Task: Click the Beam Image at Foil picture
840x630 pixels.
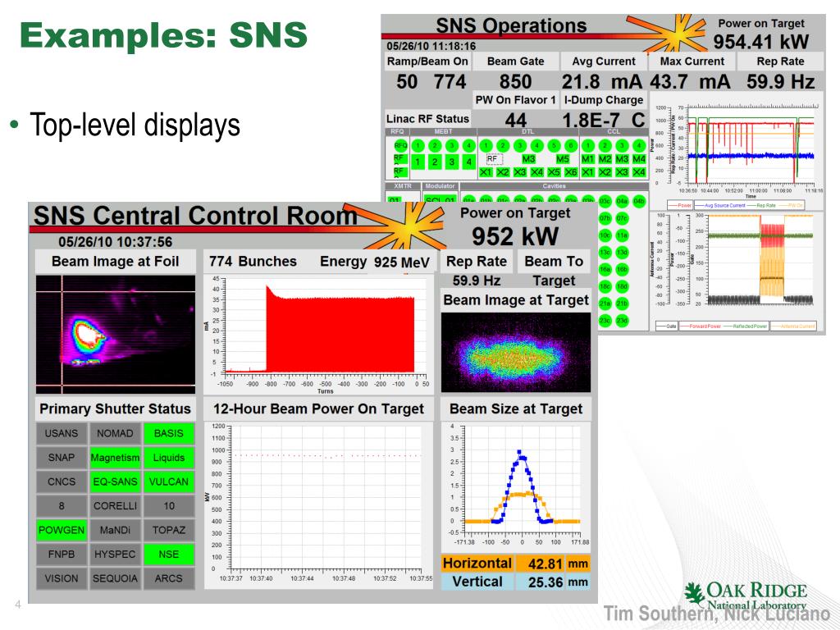Action: (x=116, y=335)
